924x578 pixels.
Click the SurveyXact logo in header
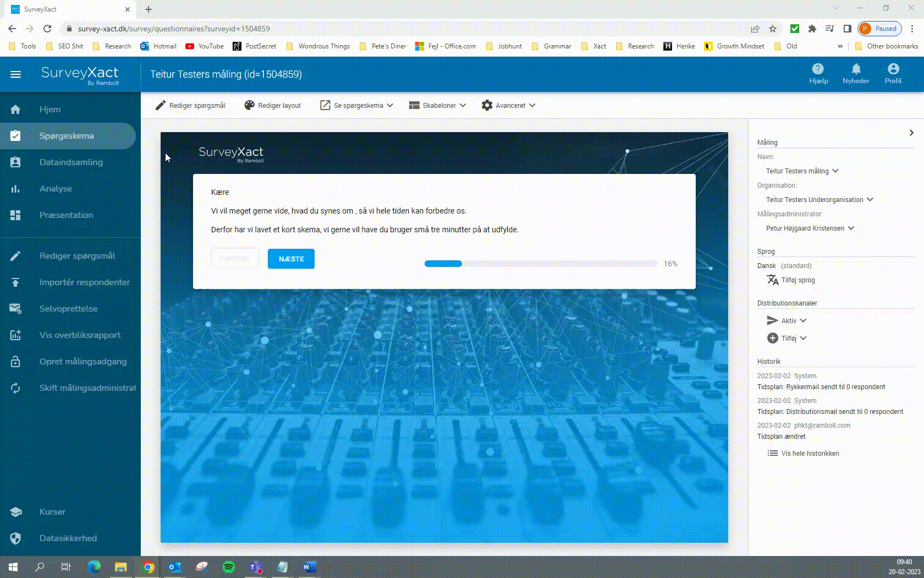(80, 75)
